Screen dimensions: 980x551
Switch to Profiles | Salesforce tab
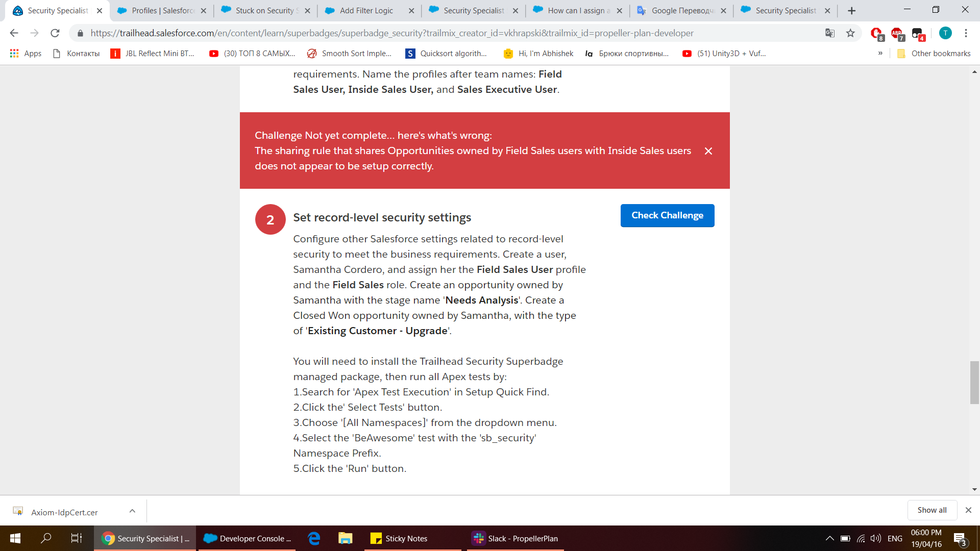(x=162, y=11)
